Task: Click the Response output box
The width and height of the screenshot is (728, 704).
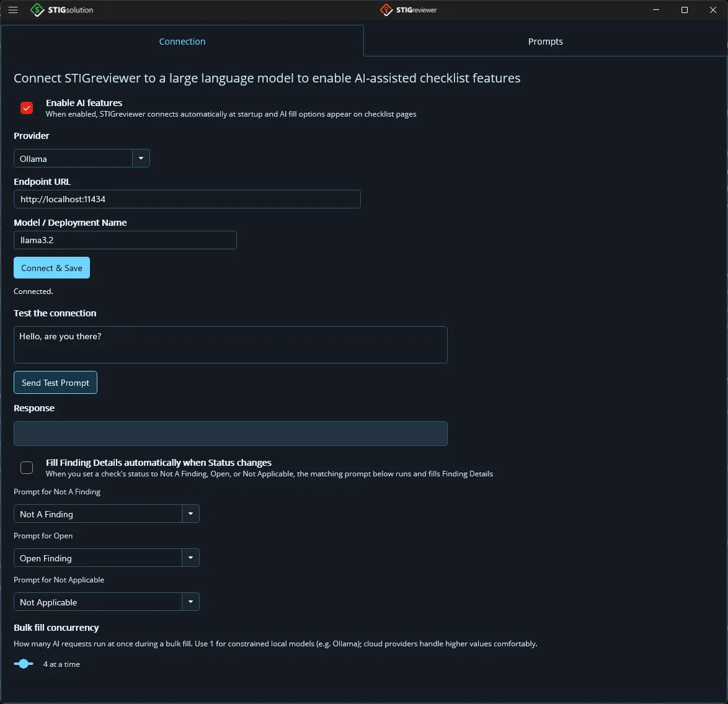Action: [230, 434]
